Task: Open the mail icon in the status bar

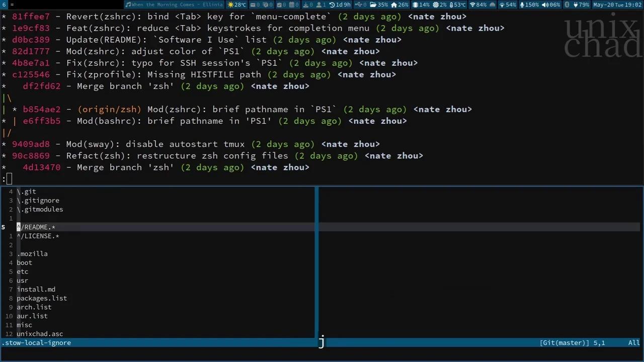Action: [x=252, y=5]
